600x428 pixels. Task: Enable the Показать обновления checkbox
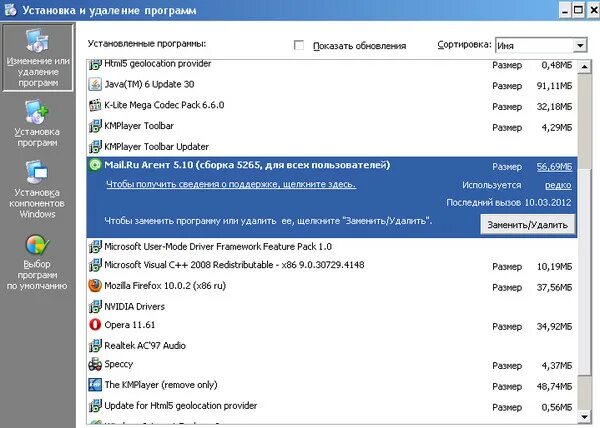point(299,46)
